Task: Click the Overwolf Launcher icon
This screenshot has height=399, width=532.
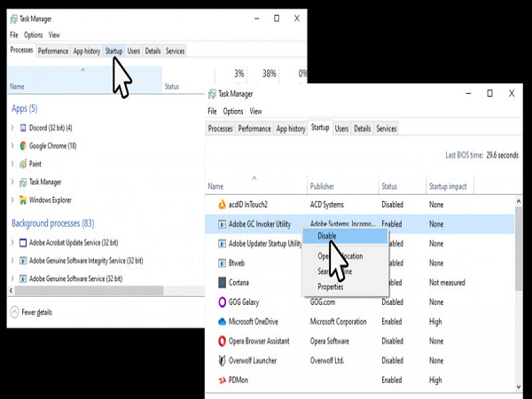Action: coord(222,361)
